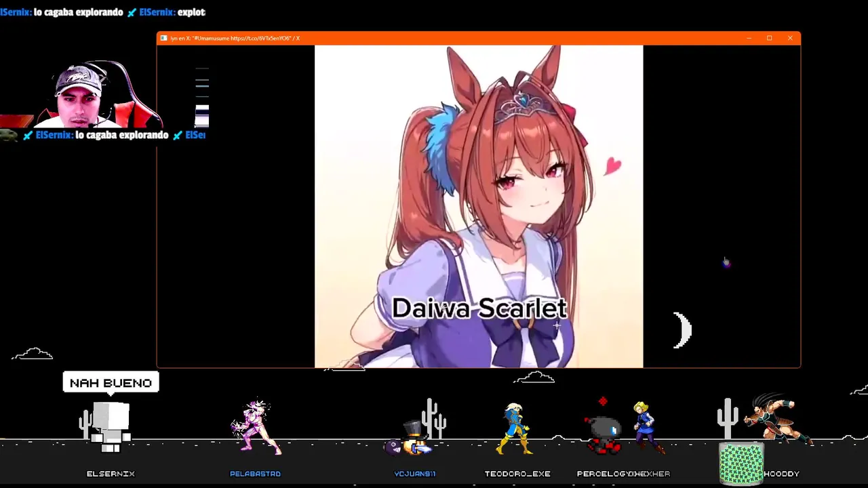This screenshot has height=488, width=868.
Task: Click the top chat ticker message
Action: click(102, 12)
